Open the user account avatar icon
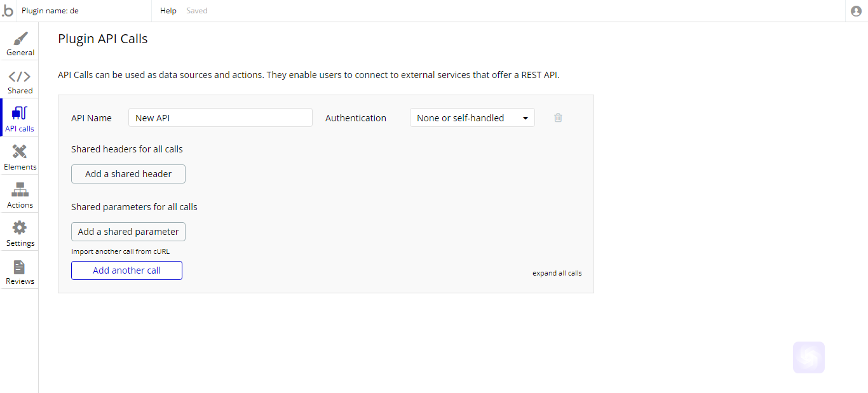 [x=856, y=11]
